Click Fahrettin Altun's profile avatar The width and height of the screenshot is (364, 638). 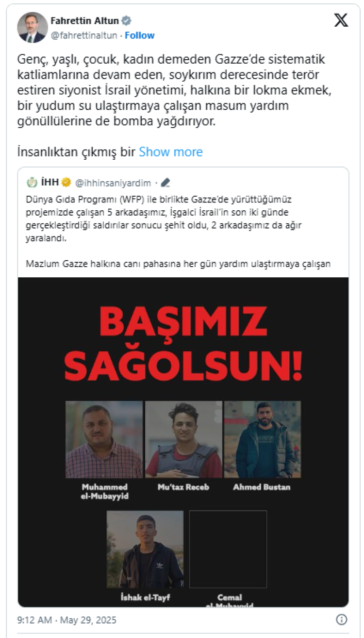click(x=33, y=28)
